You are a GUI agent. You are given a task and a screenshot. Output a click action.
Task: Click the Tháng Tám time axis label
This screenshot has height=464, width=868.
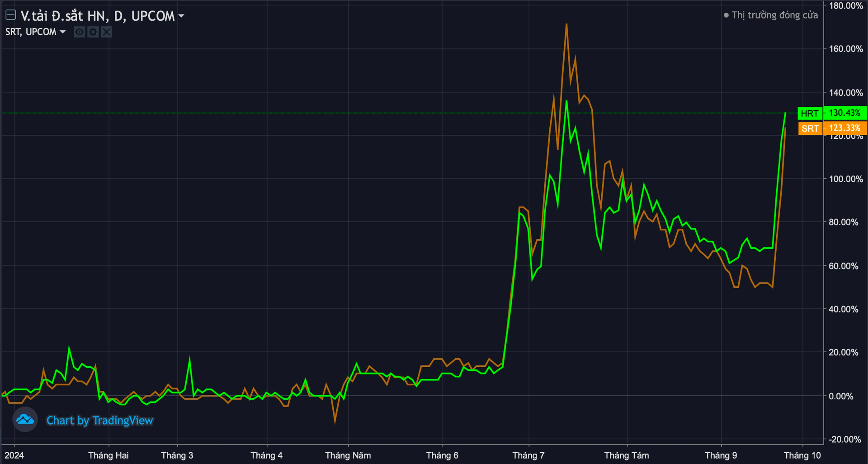[627, 455]
